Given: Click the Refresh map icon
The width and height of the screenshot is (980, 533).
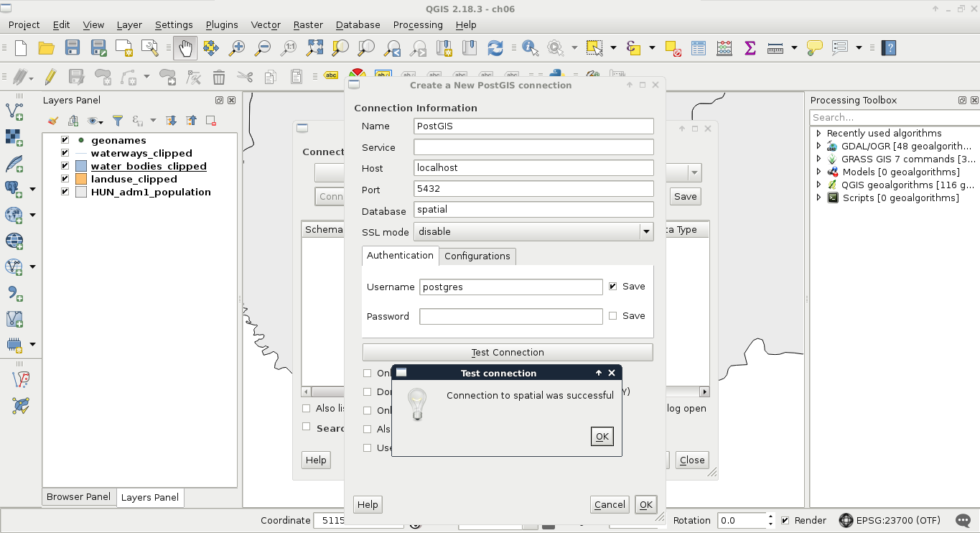Looking at the screenshot, I should click(495, 48).
